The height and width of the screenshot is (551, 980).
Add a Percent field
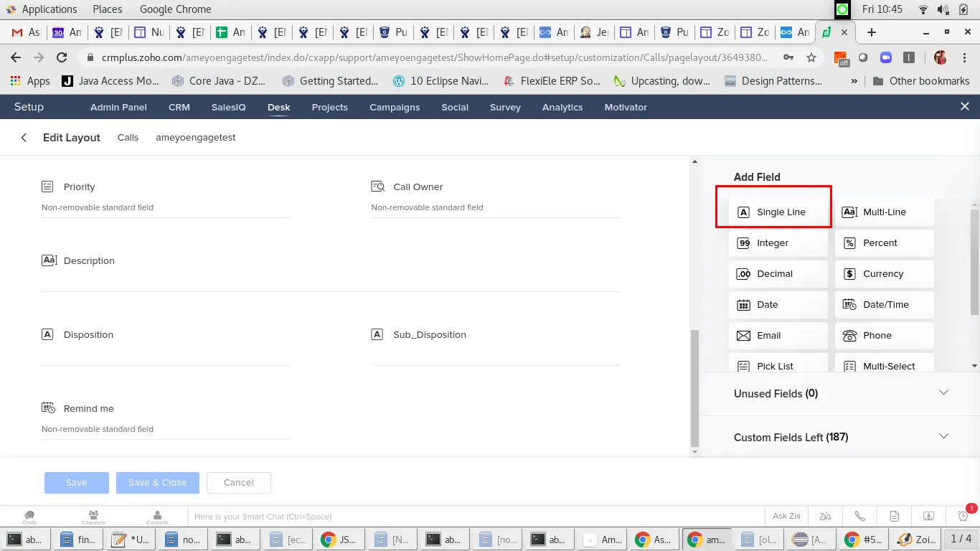click(884, 243)
